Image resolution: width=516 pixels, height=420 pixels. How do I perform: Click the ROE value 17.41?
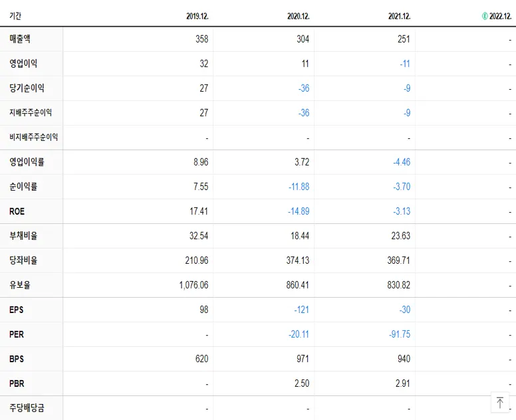[x=199, y=211]
